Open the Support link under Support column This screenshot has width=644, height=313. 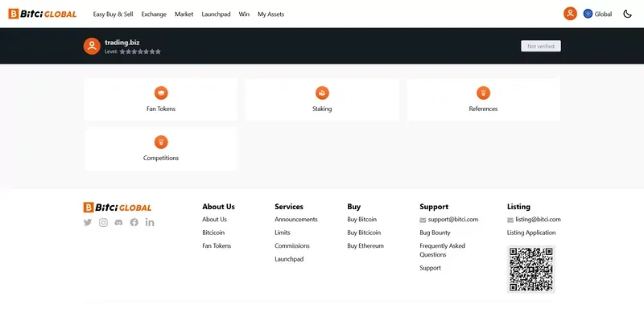pyautogui.click(x=430, y=268)
